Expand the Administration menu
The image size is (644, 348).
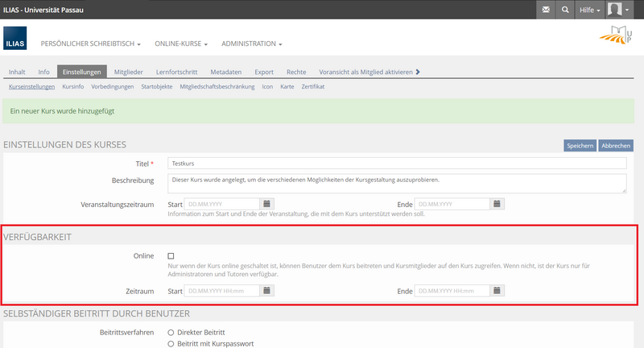[251, 43]
